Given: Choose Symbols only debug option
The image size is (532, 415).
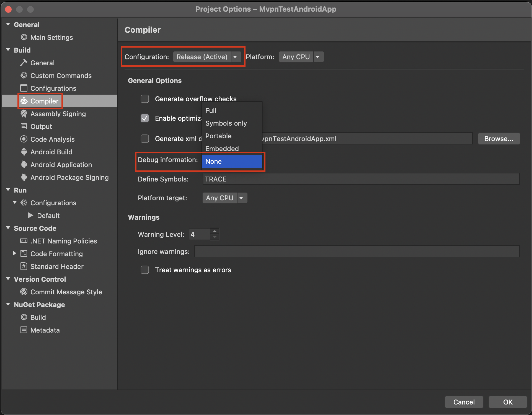Looking at the screenshot, I should pyautogui.click(x=232, y=123).
